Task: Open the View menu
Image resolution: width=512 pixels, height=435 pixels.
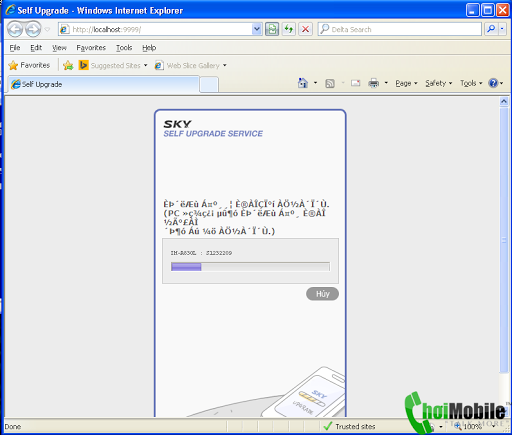Action: 59,48
